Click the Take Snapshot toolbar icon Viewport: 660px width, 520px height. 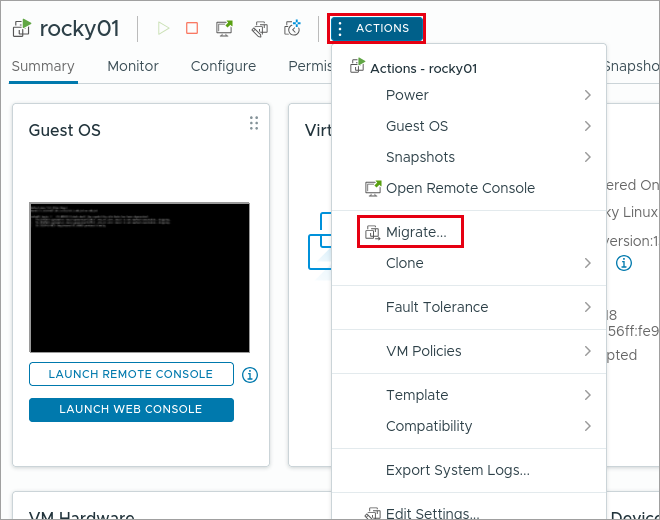pos(293,28)
